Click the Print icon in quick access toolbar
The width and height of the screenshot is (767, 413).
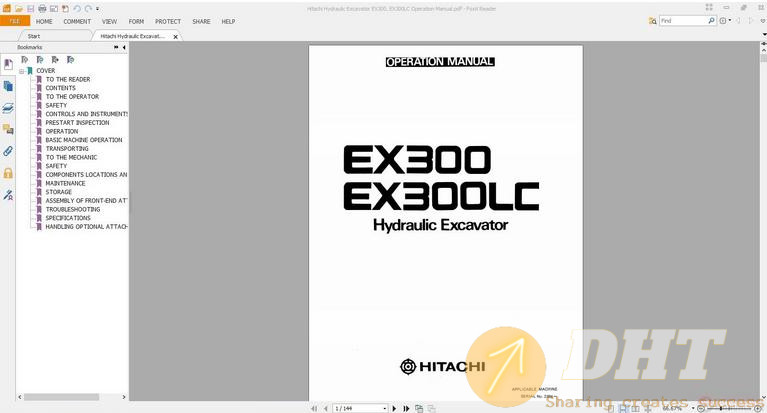coord(42,9)
